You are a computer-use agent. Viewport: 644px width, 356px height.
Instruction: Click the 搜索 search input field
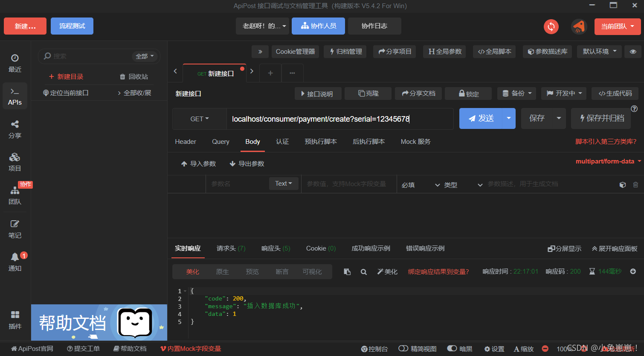pyautogui.click(x=92, y=56)
